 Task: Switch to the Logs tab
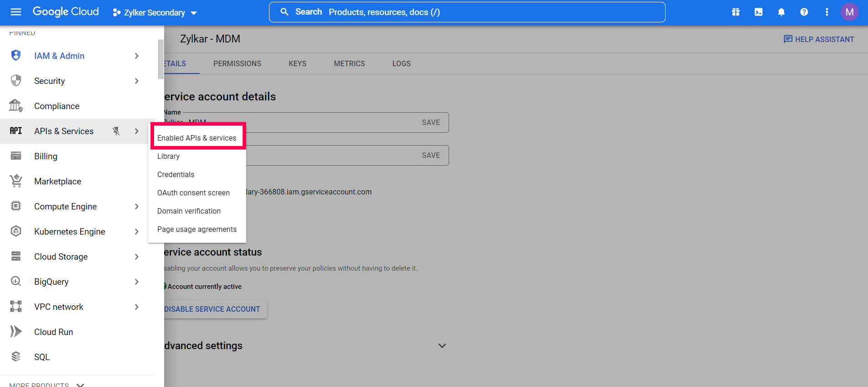[x=401, y=63]
